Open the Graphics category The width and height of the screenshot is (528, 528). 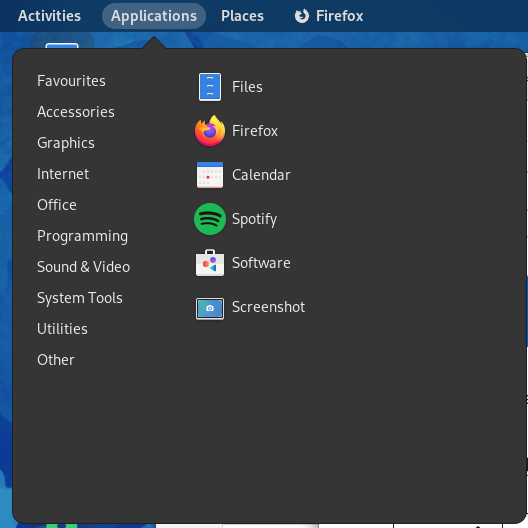[x=66, y=143]
